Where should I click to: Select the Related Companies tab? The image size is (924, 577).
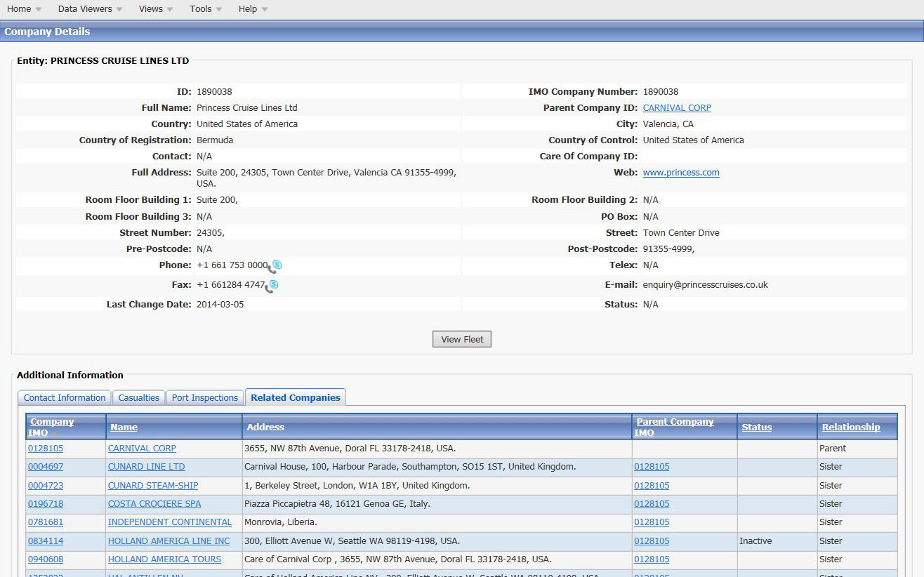point(296,397)
